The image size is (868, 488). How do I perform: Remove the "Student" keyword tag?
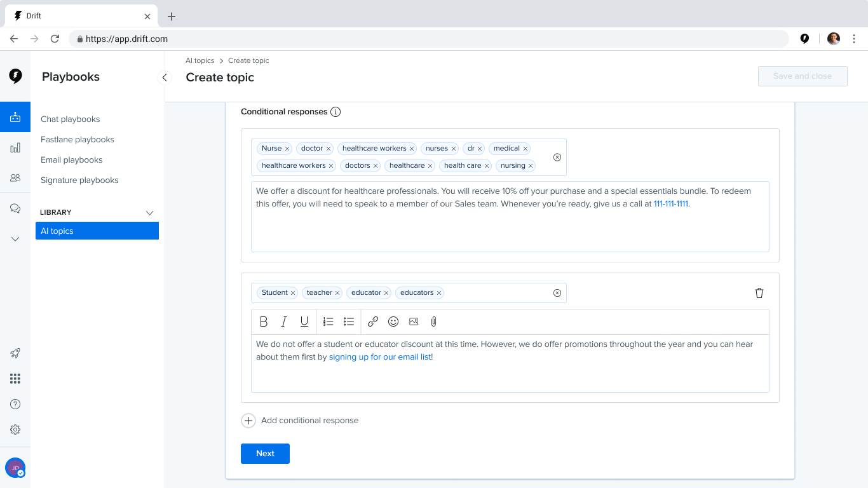[x=293, y=293]
